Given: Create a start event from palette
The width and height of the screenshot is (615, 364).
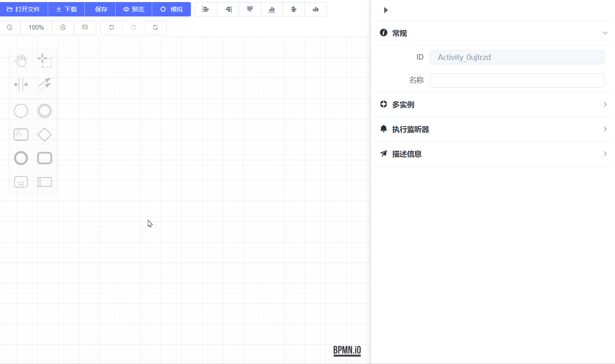Looking at the screenshot, I should (x=21, y=111).
